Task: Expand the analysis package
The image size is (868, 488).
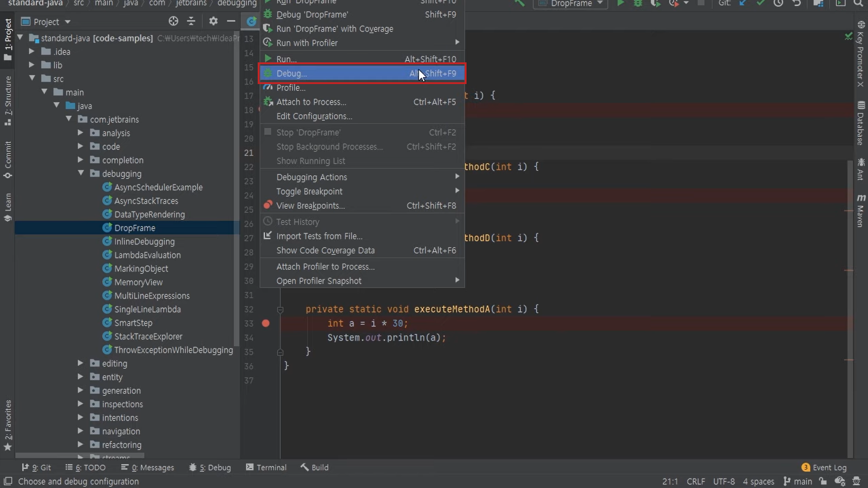Action: 80,133
